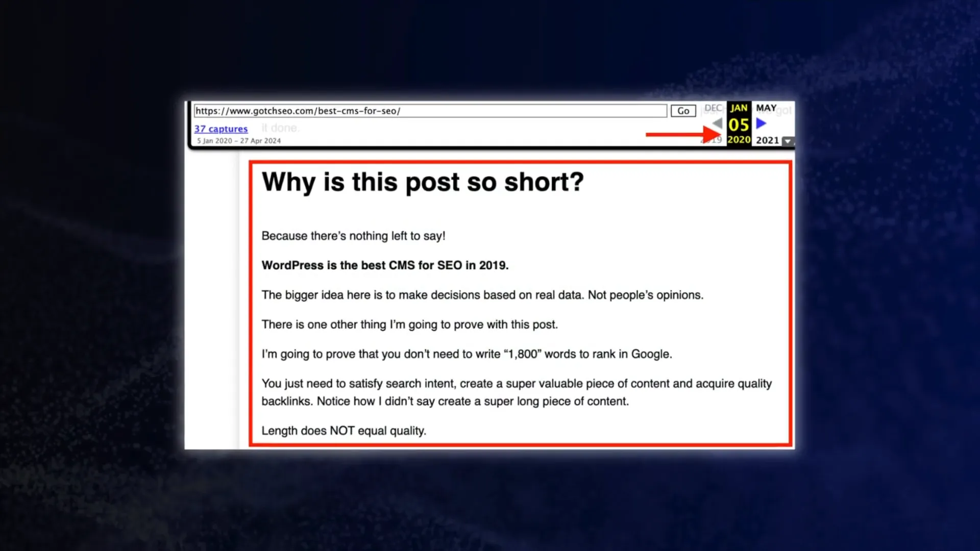980x551 pixels.
Task: Click the "Length does NOT equal quality" line
Action: pyautogui.click(x=344, y=430)
